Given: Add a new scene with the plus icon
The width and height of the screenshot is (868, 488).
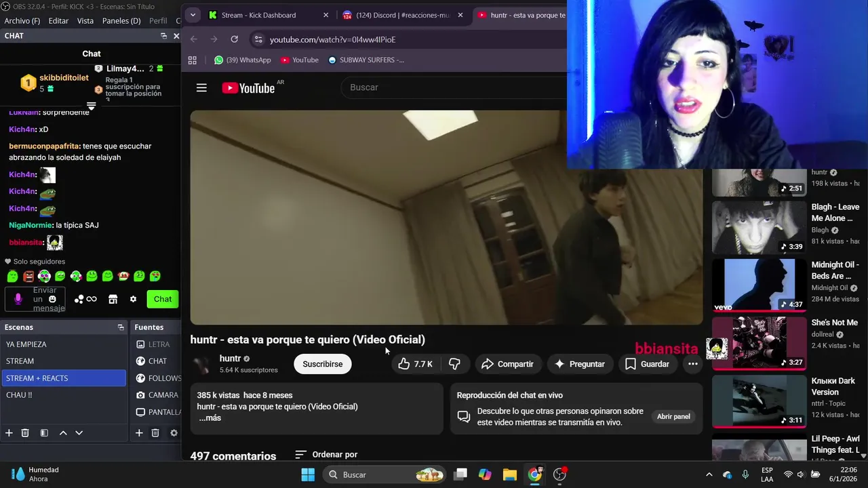Looking at the screenshot, I should pyautogui.click(x=9, y=433).
